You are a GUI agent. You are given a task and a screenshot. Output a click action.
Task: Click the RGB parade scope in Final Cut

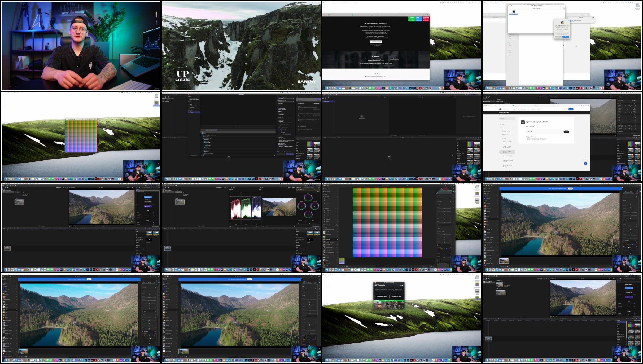point(246,208)
